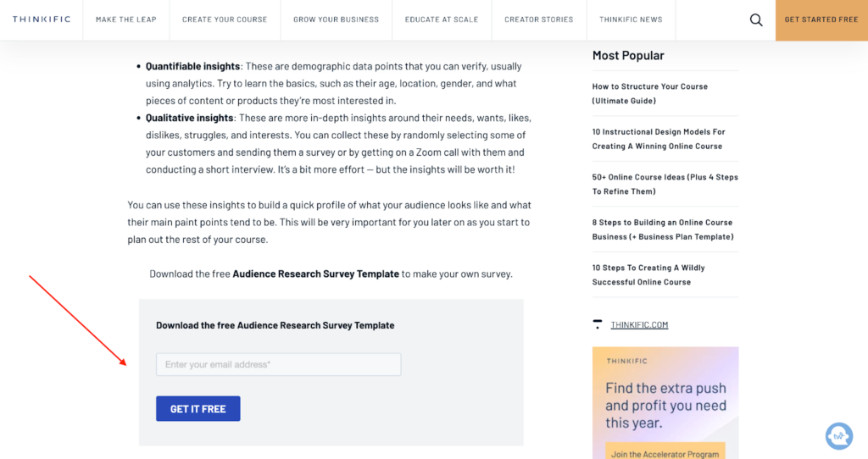Select Educate At Scale in navigation
The width and height of the screenshot is (868, 459).
(x=441, y=19)
